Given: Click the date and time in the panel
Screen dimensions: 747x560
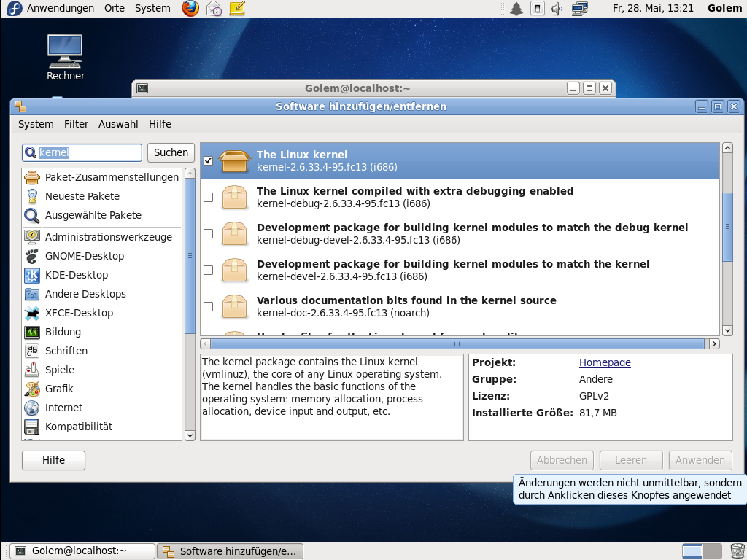Looking at the screenshot, I should 653,8.
